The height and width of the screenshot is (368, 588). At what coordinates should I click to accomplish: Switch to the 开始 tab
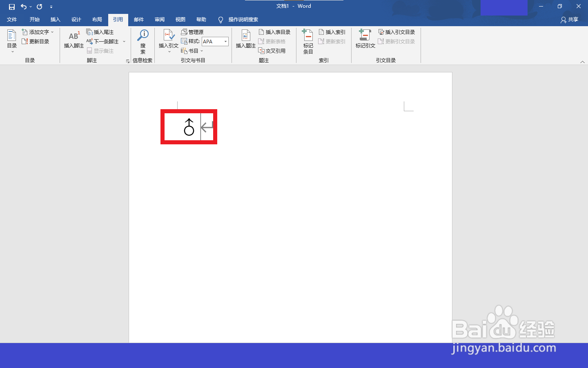click(34, 20)
